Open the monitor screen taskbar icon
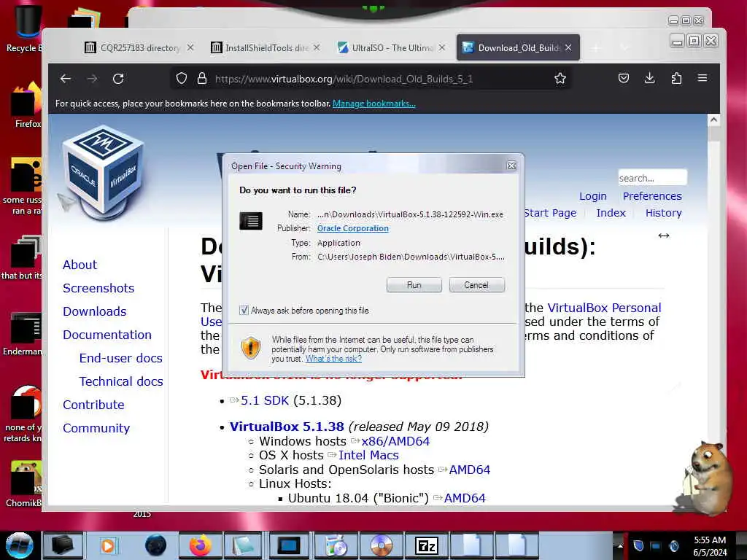 pyautogui.click(x=290, y=545)
